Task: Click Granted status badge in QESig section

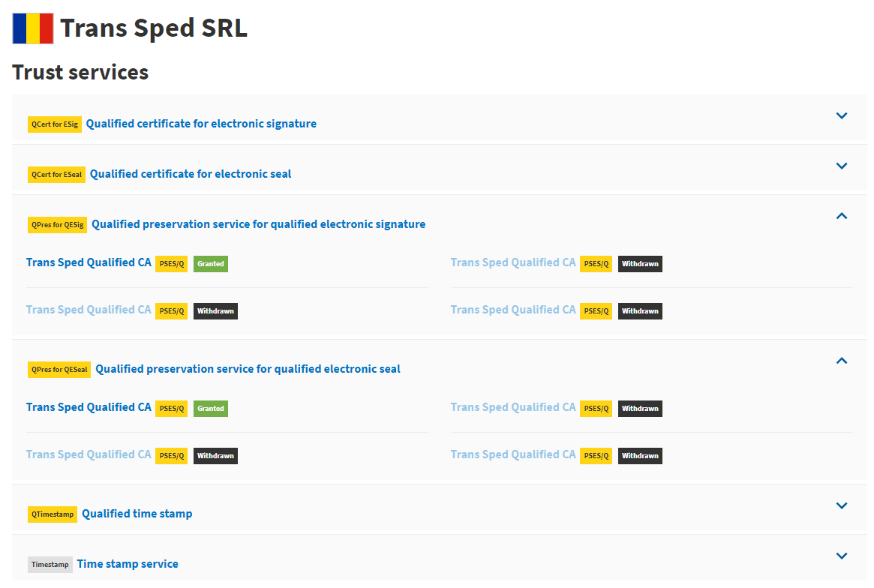Action: pos(211,263)
